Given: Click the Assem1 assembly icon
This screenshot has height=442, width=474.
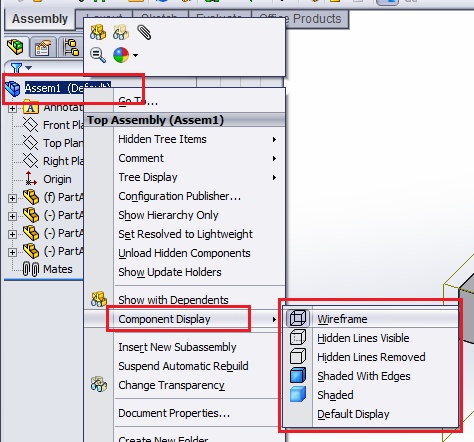Looking at the screenshot, I should tap(13, 89).
